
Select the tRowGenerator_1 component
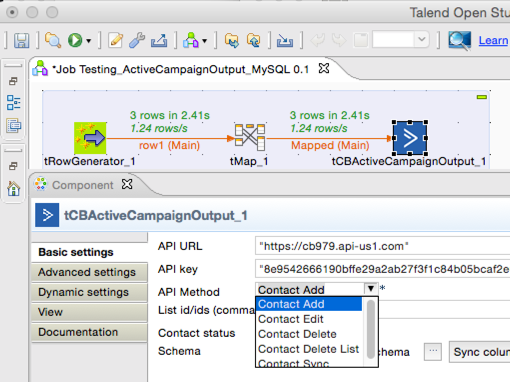point(90,138)
